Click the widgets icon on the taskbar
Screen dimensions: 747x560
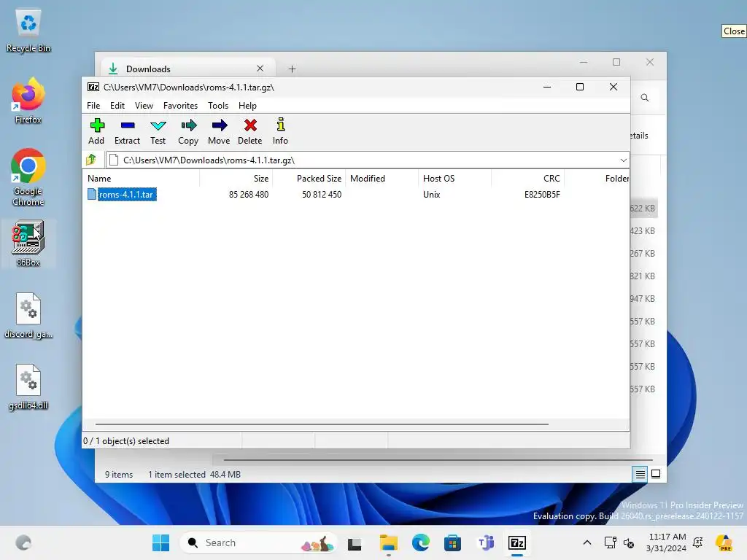point(23,542)
